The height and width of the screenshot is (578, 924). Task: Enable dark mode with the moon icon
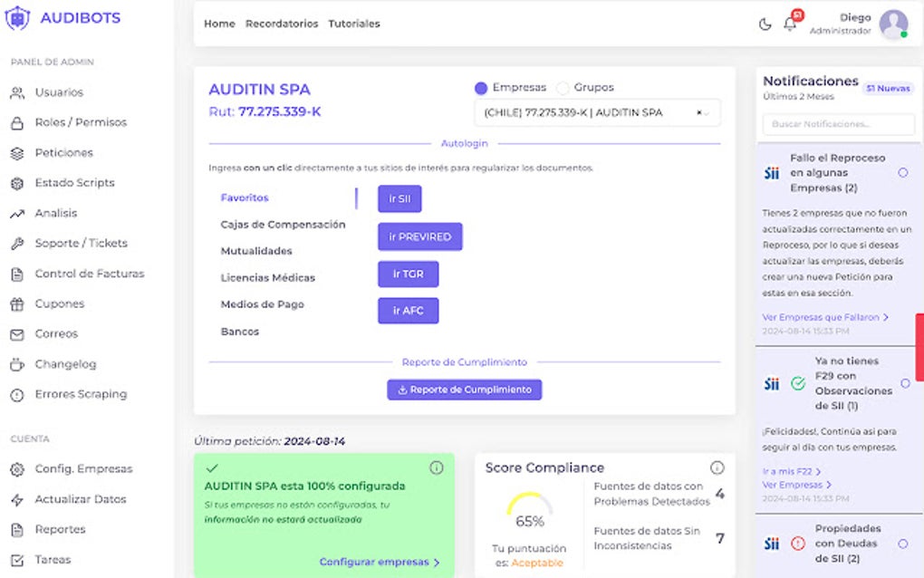point(764,25)
